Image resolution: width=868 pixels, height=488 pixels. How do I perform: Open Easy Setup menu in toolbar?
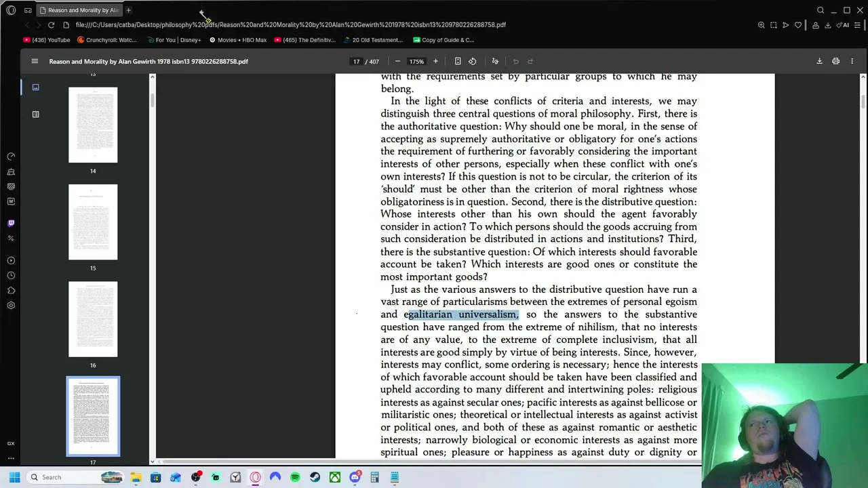coord(858,25)
